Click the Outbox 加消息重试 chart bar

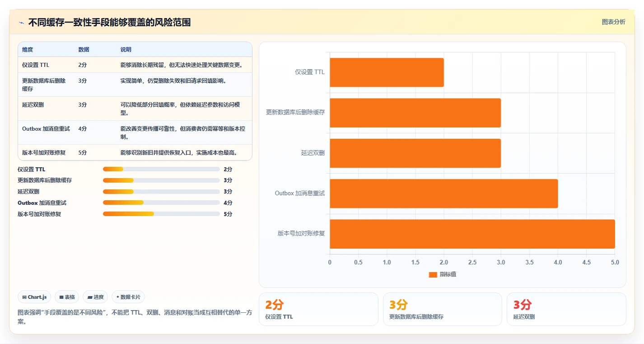tap(443, 193)
